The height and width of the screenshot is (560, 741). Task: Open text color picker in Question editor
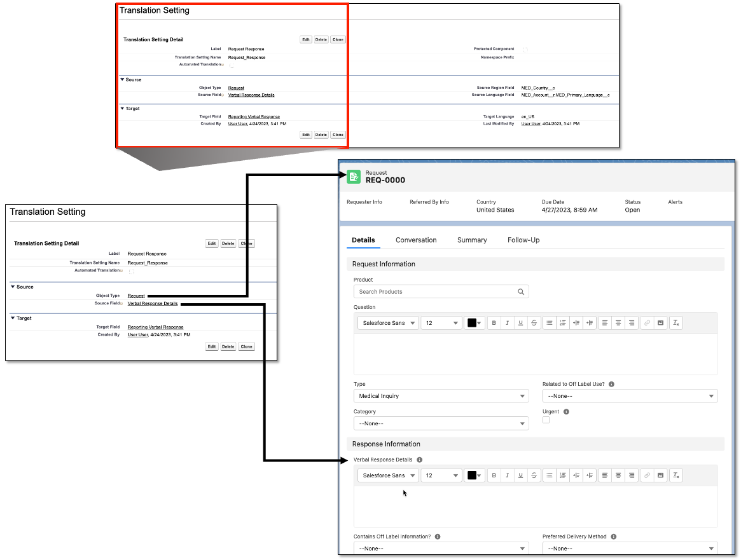474,323
